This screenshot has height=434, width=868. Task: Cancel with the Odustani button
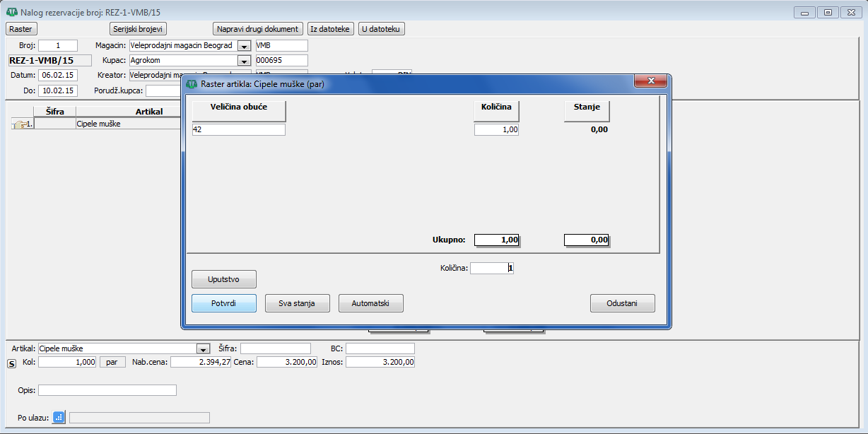(x=622, y=303)
